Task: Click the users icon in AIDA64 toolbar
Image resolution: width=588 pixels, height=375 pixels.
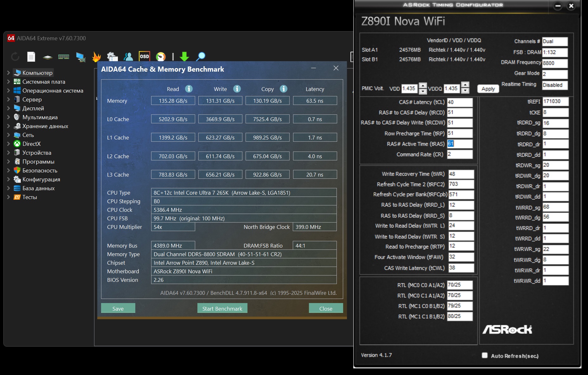Action: click(x=128, y=57)
